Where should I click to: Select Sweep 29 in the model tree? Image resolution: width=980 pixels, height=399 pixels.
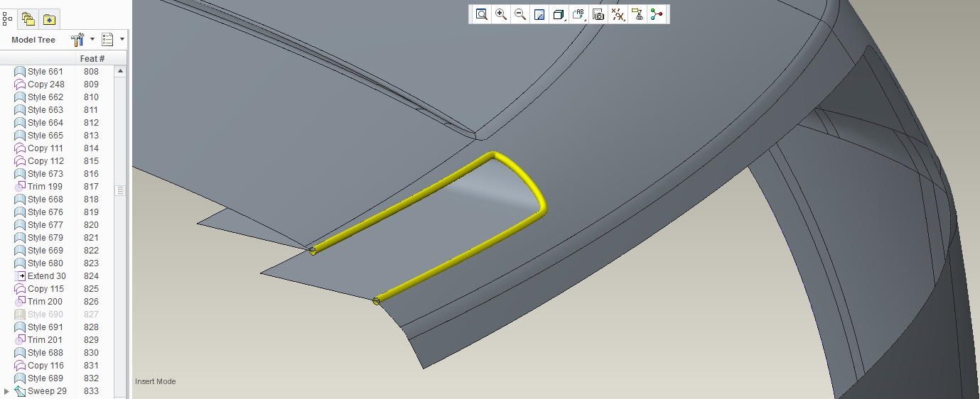47,391
